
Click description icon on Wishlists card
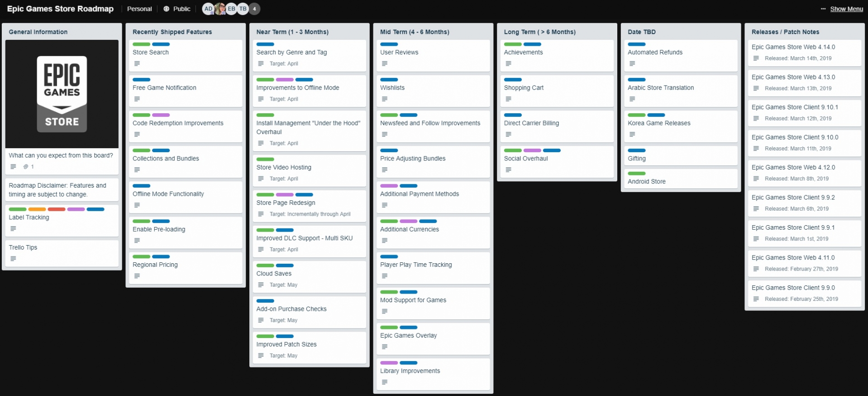(385, 99)
